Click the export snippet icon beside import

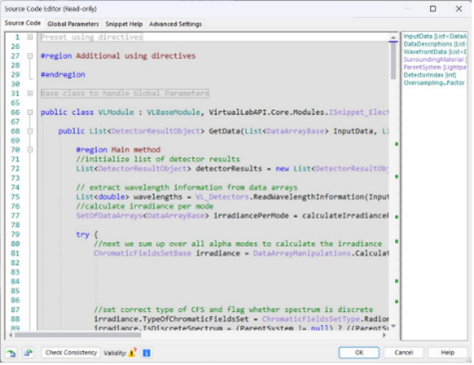point(28,353)
